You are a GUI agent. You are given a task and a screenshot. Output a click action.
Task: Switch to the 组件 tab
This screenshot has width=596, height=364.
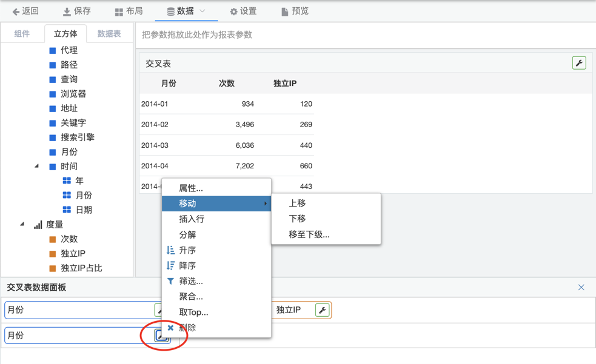[22, 34]
